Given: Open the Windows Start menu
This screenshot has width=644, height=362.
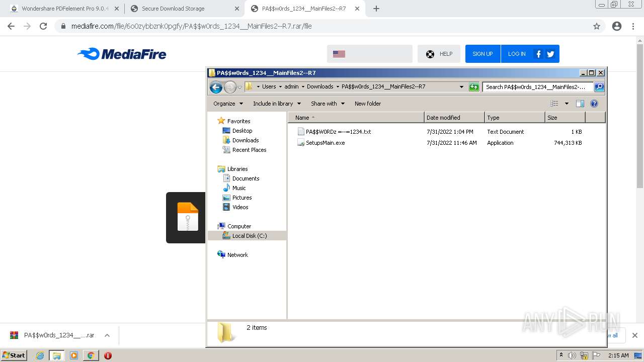Looking at the screenshot, I should tap(14, 355).
